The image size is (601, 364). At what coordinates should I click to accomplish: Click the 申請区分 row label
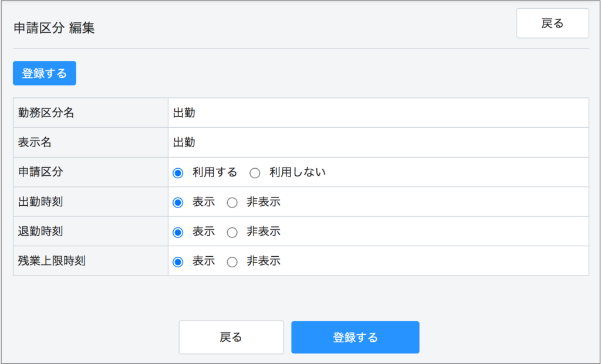click(40, 172)
